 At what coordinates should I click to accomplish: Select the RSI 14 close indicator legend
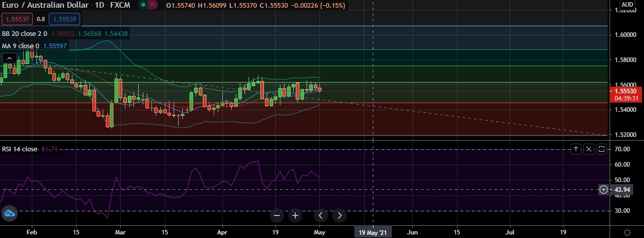(20, 149)
